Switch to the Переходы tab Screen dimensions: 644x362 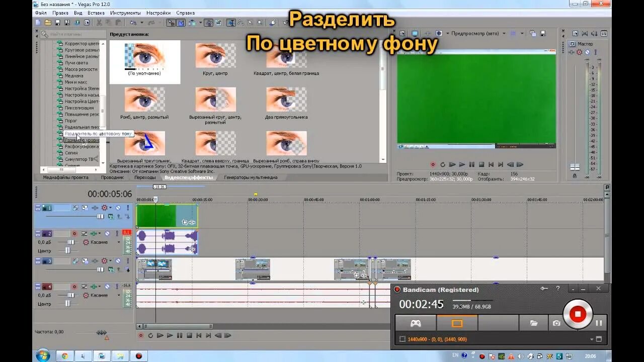click(145, 177)
